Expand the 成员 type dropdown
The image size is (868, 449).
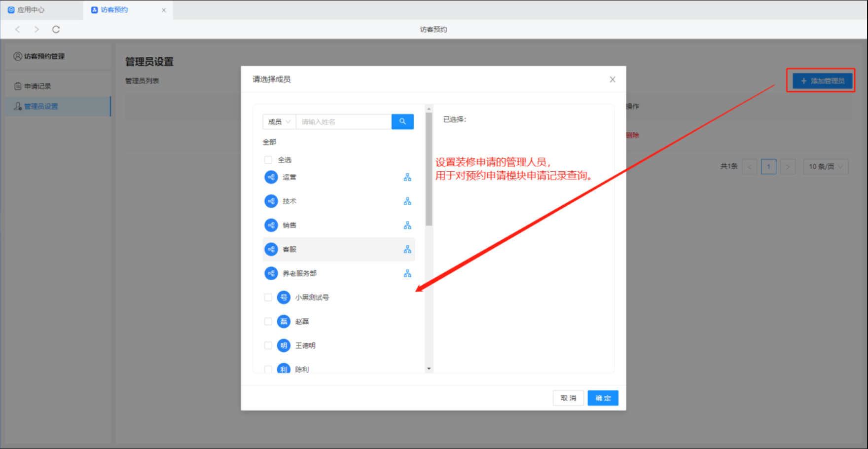tap(279, 122)
